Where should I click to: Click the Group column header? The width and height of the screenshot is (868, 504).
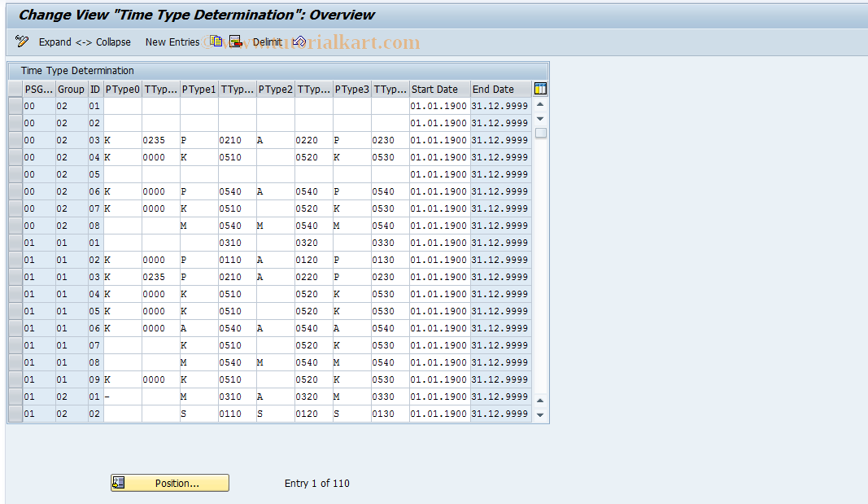[x=72, y=89]
